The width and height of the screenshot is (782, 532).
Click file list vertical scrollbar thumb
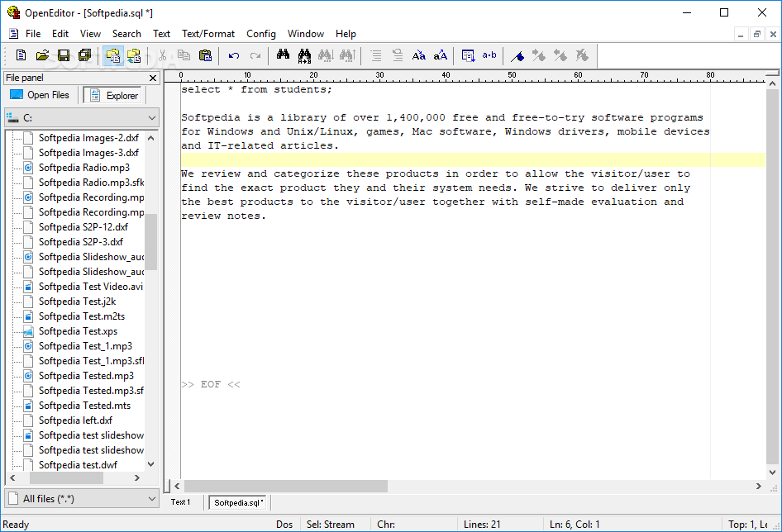tap(151, 242)
